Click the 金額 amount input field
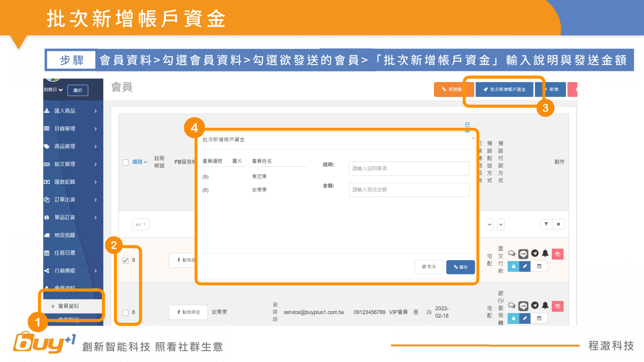 click(409, 190)
